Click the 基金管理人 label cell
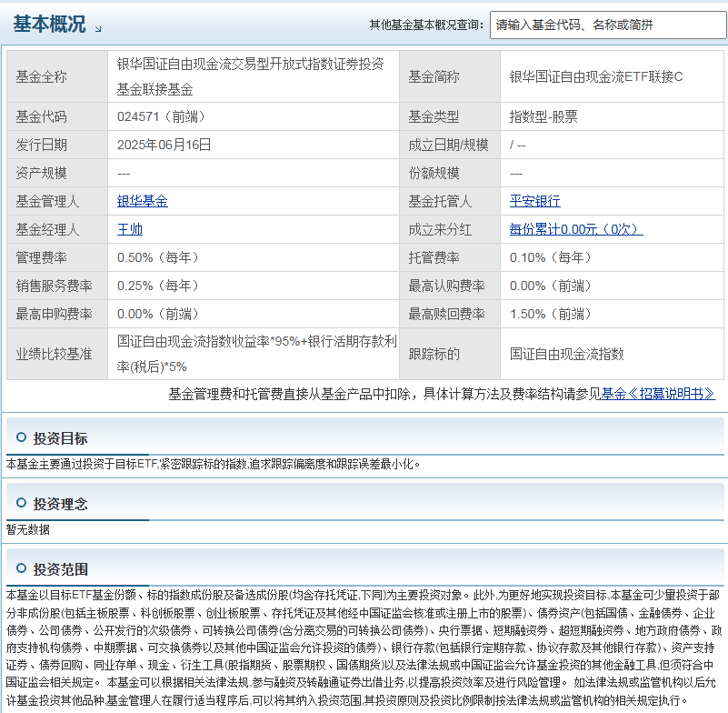This screenshot has width=728, height=713. click(x=57, y=201)
